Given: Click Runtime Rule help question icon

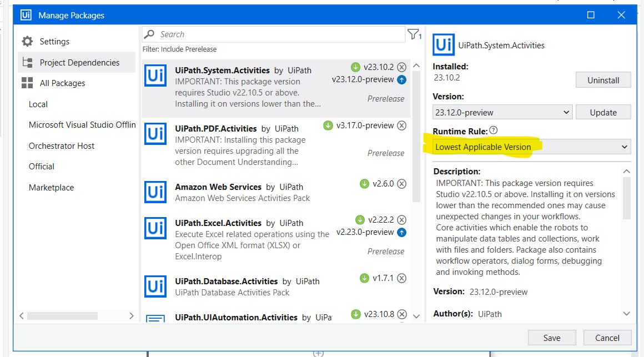Looking at the screenshot, I should point(494,130).
